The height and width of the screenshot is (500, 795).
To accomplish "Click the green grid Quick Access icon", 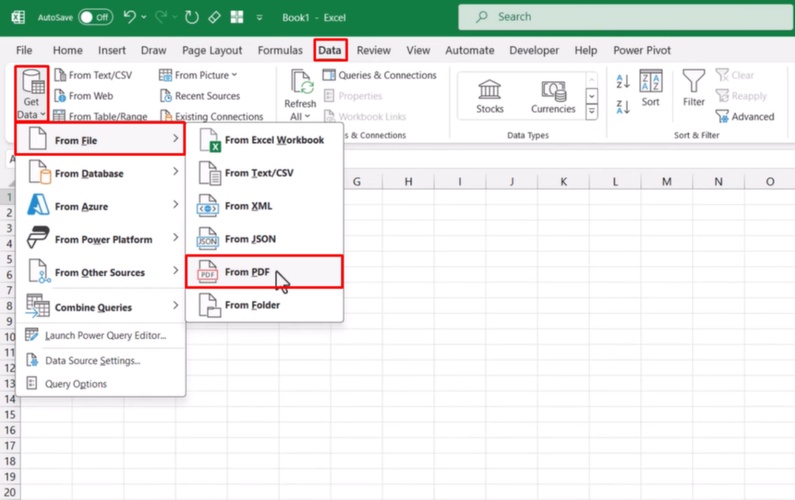I will [x=237, y=17].
